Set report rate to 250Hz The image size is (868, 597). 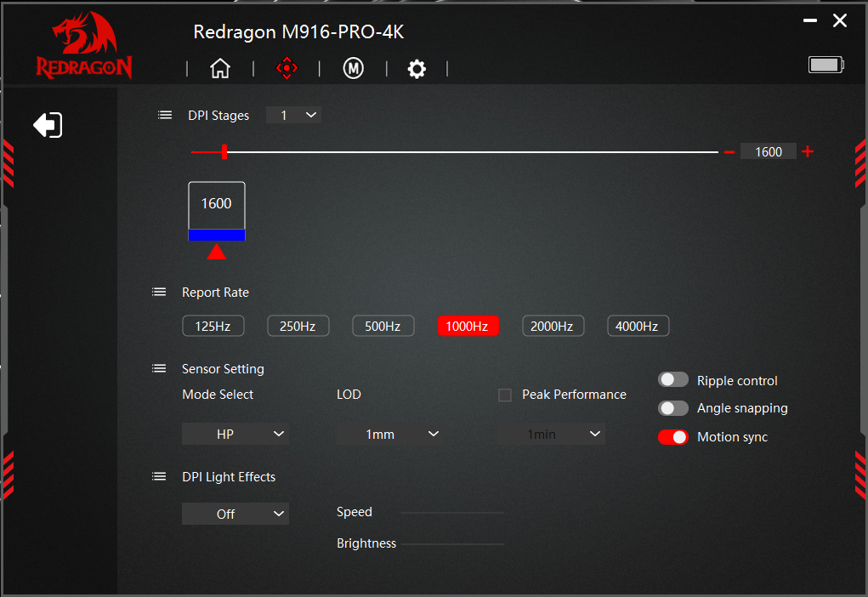coord(298,327)
